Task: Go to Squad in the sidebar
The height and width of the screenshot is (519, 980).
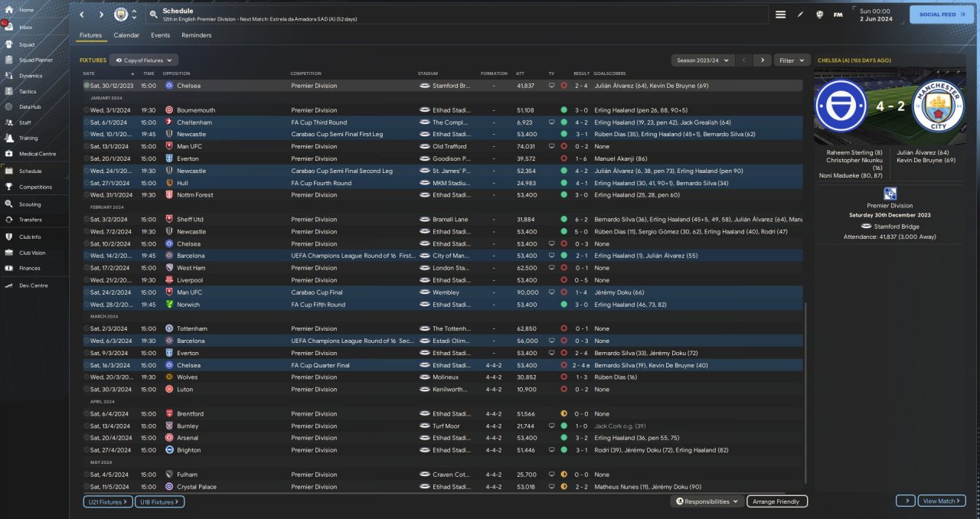Action: pos(26,44)
